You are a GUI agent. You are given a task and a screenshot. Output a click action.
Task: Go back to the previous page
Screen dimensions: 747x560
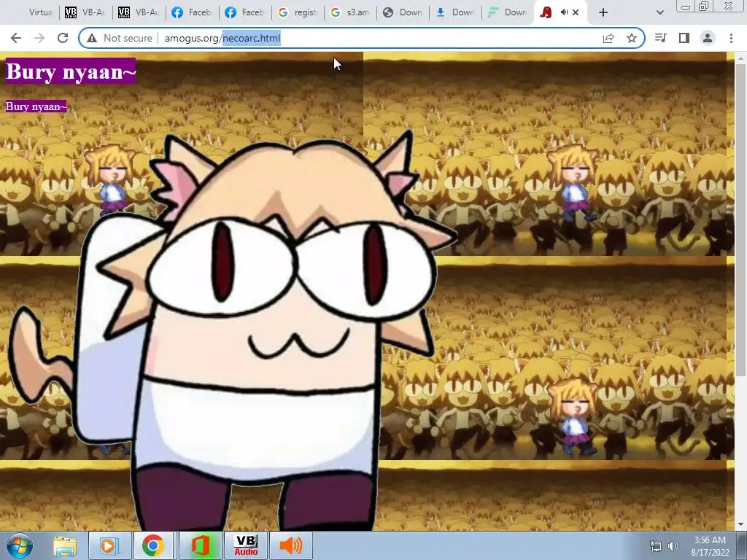click(16, 38)
